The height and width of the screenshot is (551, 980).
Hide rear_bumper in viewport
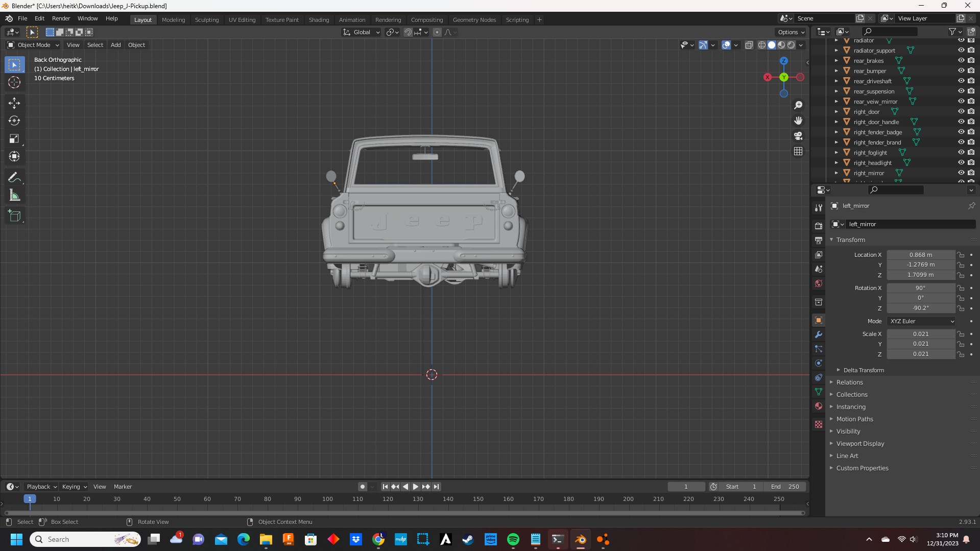[961, 71]
